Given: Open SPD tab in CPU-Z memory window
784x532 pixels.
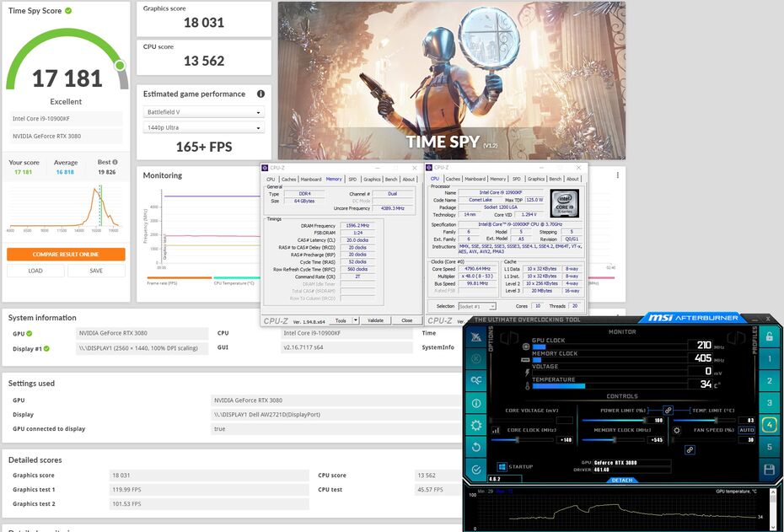Looking at the screenshot, I should 352,179.
